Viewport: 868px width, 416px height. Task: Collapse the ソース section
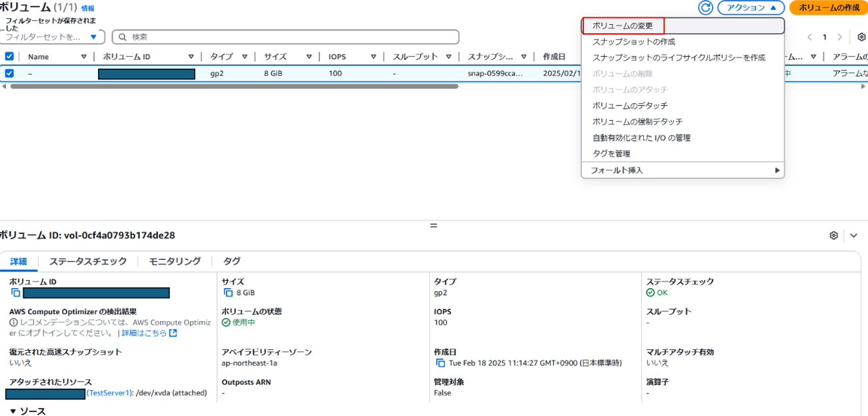click(x=13, y=411)
